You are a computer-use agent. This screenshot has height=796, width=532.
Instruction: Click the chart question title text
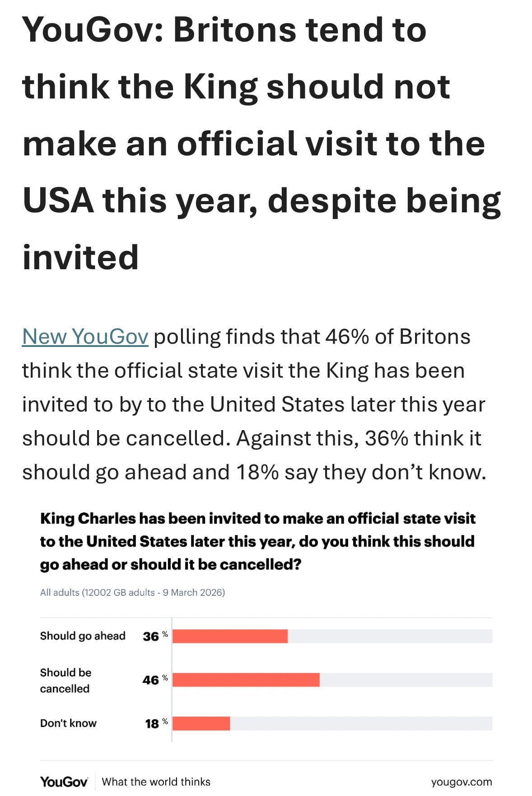coord(257,541)
